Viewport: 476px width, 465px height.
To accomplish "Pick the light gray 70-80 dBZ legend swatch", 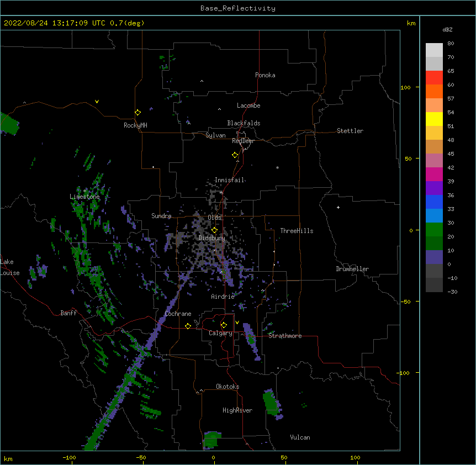I will pos(434,50).
